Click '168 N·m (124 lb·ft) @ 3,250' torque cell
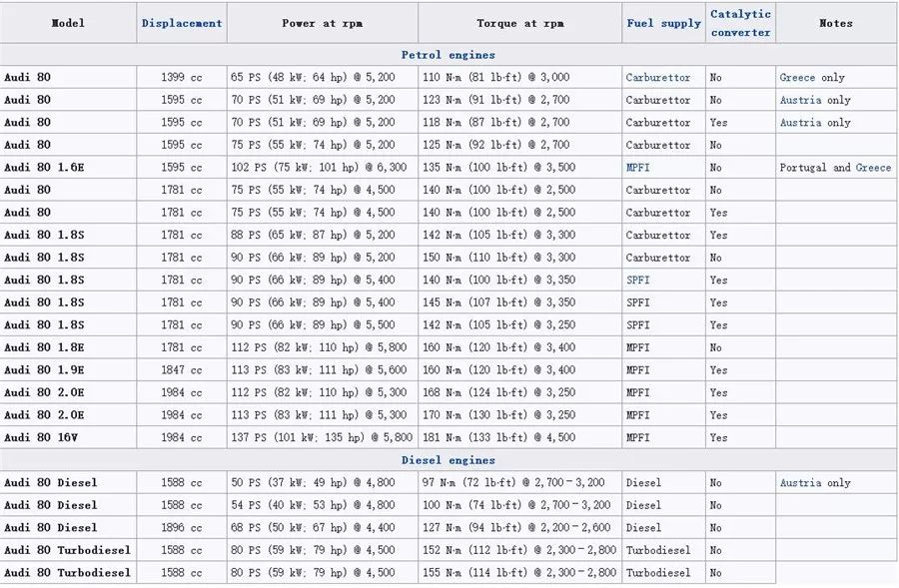The width and height of the screenshot is (899, 588). 520,392
